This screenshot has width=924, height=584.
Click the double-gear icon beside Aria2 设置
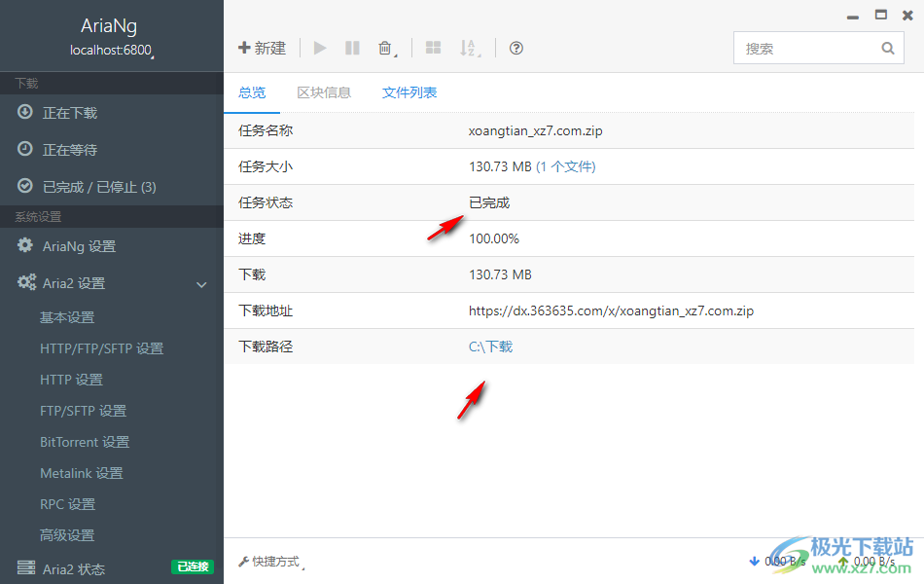point(26,282)
